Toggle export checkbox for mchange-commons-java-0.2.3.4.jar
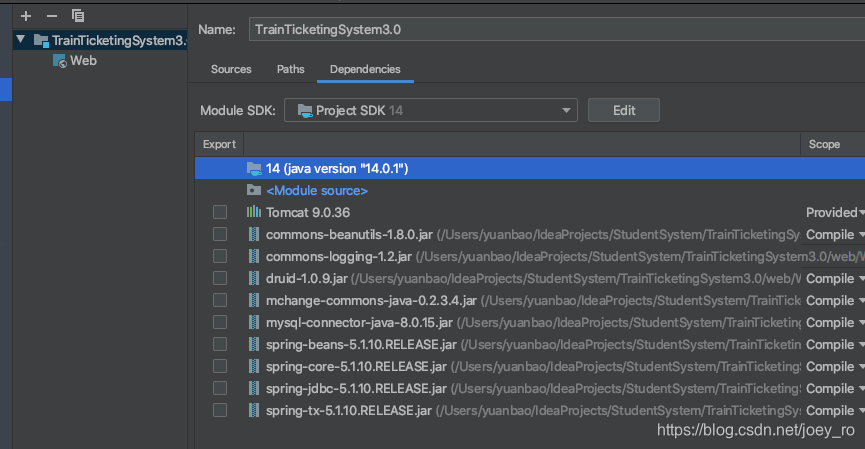865x449 pixels. pyautogui.click(x=220, y=301)
